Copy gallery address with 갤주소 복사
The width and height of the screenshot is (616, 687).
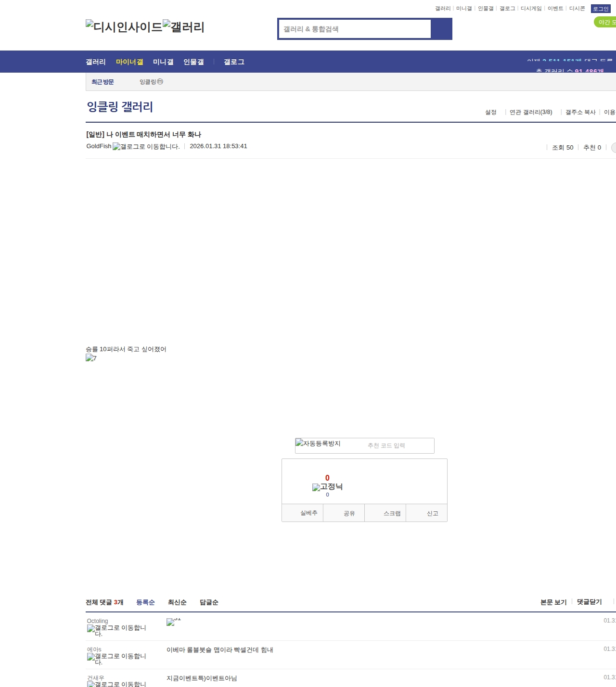pyautogui.click(x=580, y=112)
